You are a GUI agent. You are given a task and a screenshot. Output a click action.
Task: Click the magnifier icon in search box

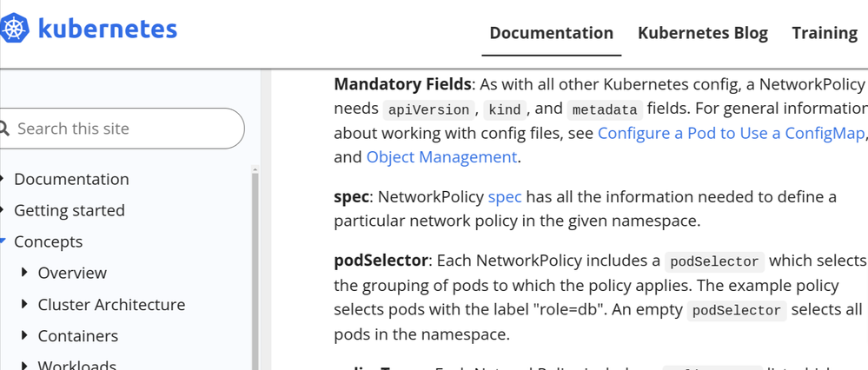click(4, 129)
